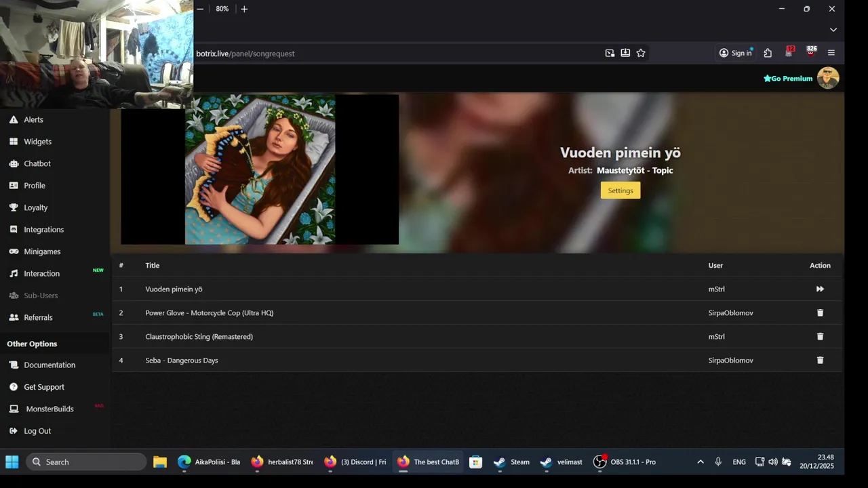Switch to herbalist78 Firefox window
This screenshot has height=488, width=868.
click(x=282, y=462)
